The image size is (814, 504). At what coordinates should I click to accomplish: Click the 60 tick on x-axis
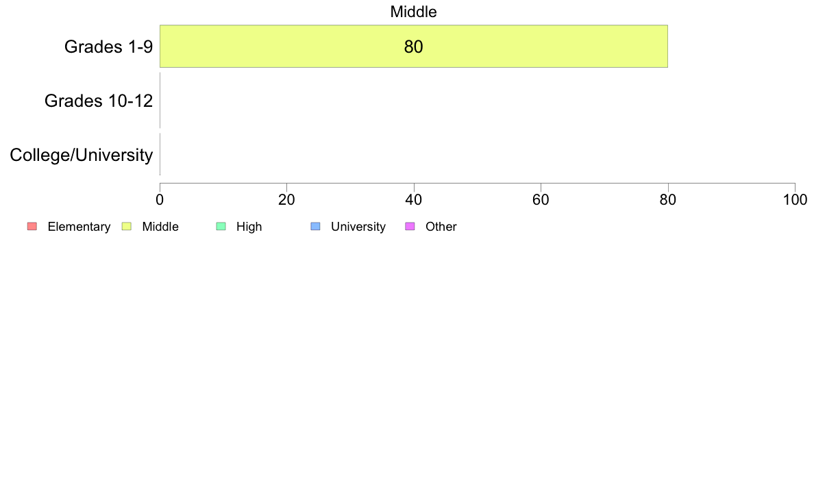(541, 200)
